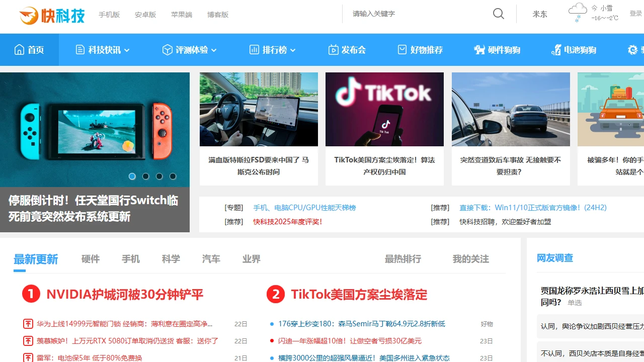This screenshot has height=362, width=644.
Task: Click the dog icon beside 硬件狗狗
Action: (479, 50)
